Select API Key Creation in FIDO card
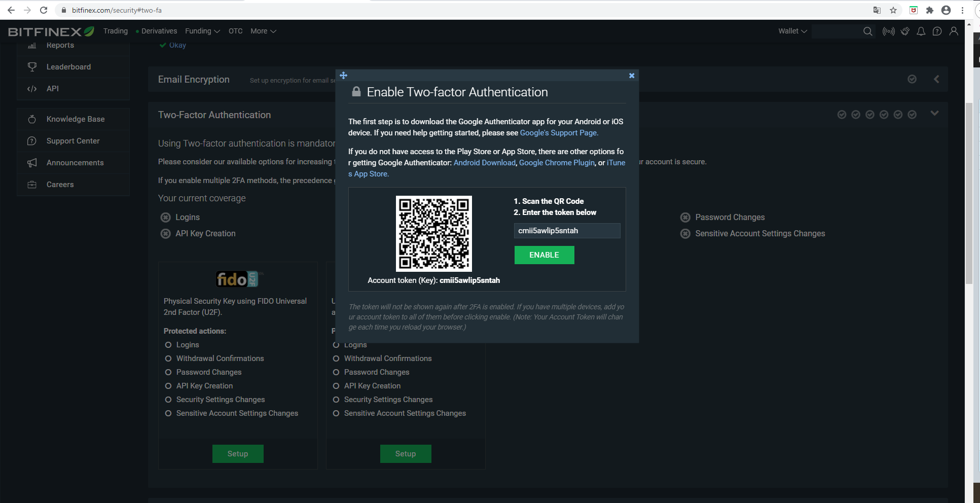 coord(168,386)
